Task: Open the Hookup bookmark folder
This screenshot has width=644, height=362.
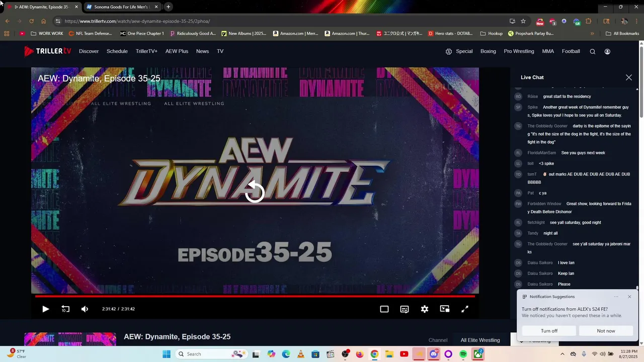Action: pos(492,34)
